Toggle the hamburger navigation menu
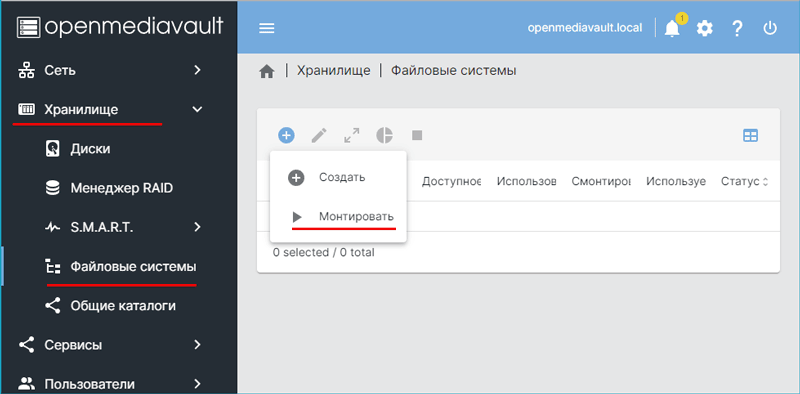 pos(267,29)
